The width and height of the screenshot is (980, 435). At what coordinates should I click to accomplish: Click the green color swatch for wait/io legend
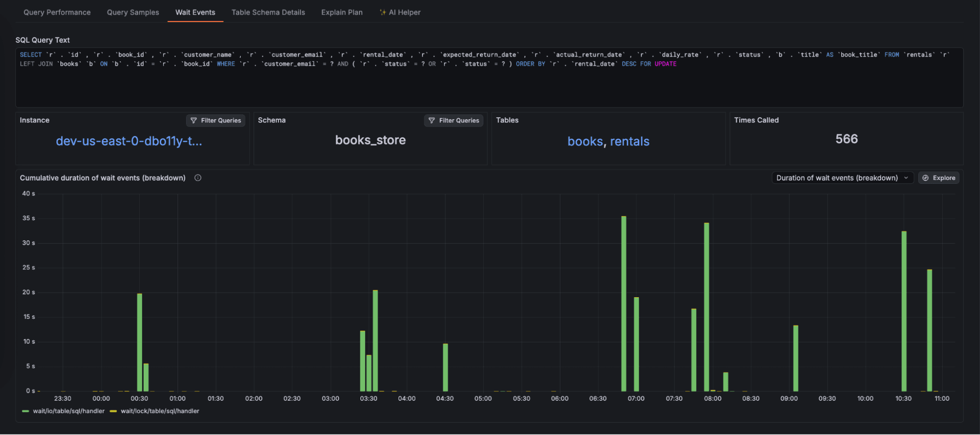click(26, 411)
